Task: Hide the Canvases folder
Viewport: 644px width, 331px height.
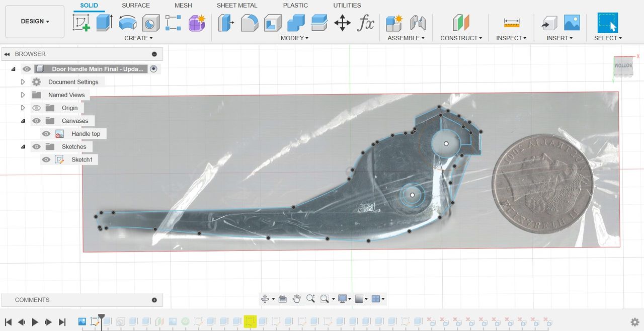Action: click(x=36, y=121)
